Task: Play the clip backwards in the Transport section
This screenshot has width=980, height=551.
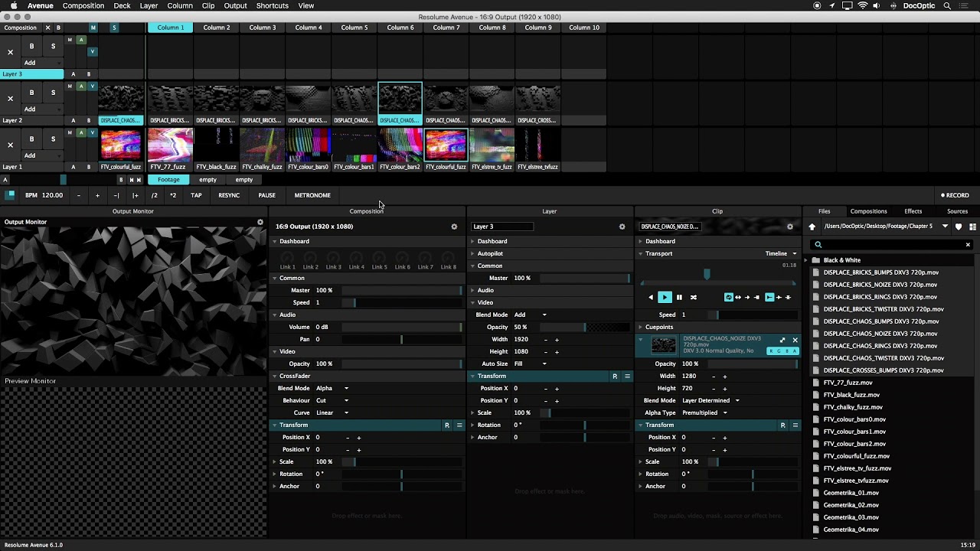Action: tap(651, 297)
